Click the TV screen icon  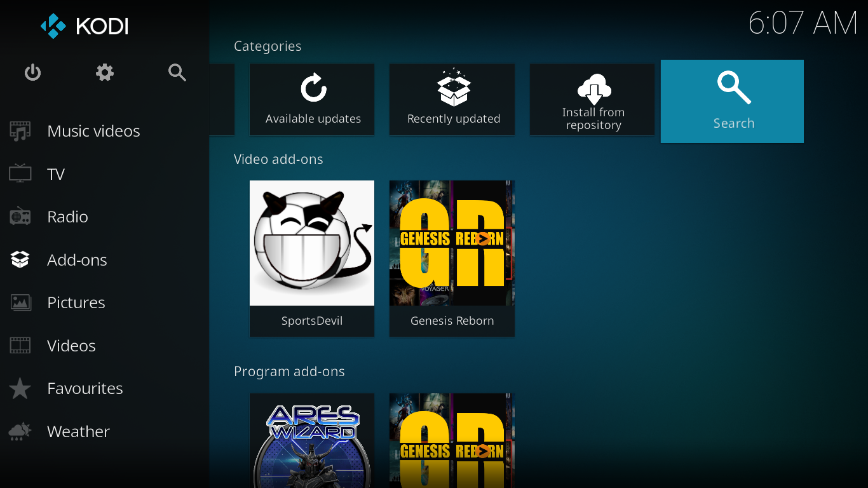20,173
